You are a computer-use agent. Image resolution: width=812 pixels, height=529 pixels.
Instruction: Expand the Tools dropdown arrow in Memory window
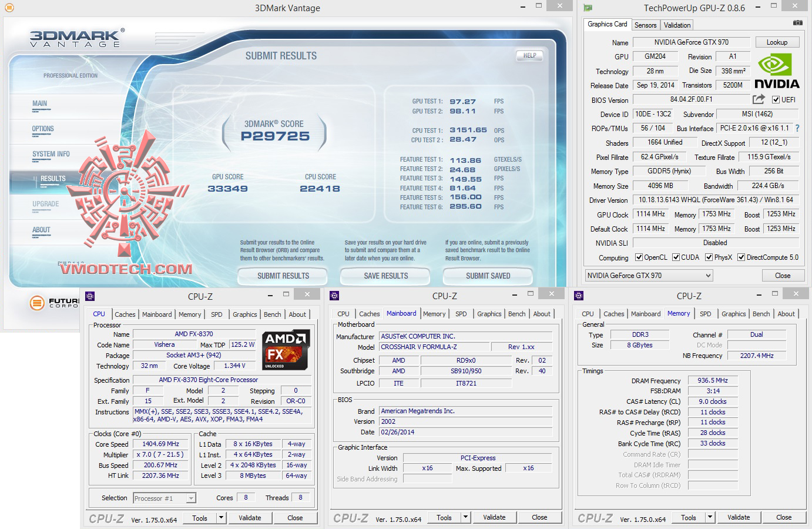tap(710, 517)
